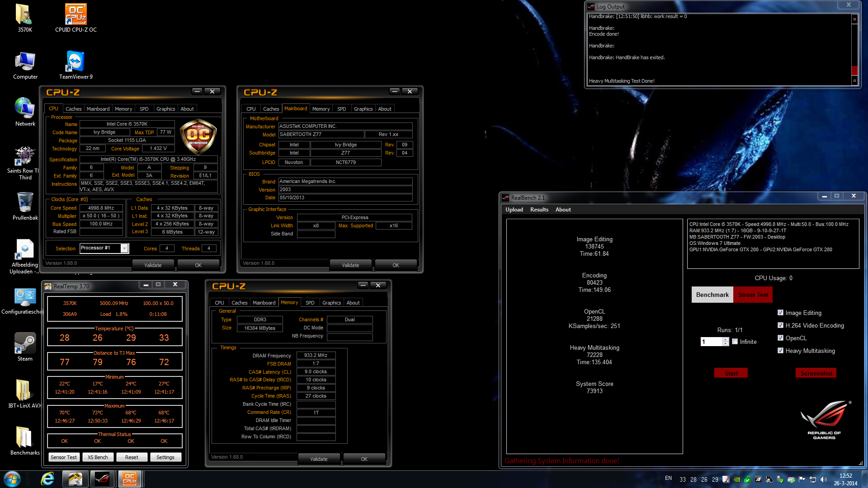Open the About menu in RealBench
This screenshot has height=488, width=868.
(x=563, y=210)
